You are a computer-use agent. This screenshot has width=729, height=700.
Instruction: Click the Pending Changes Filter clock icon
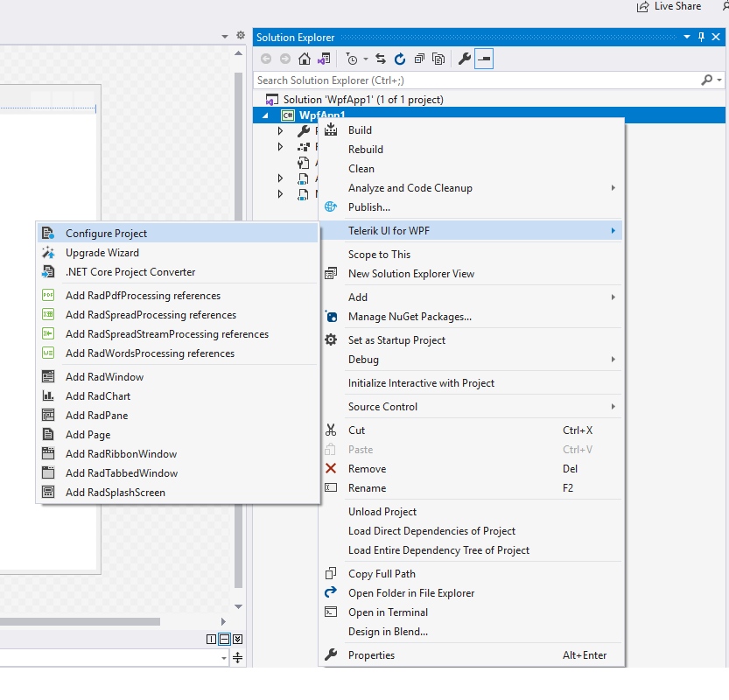coord(352,59)
